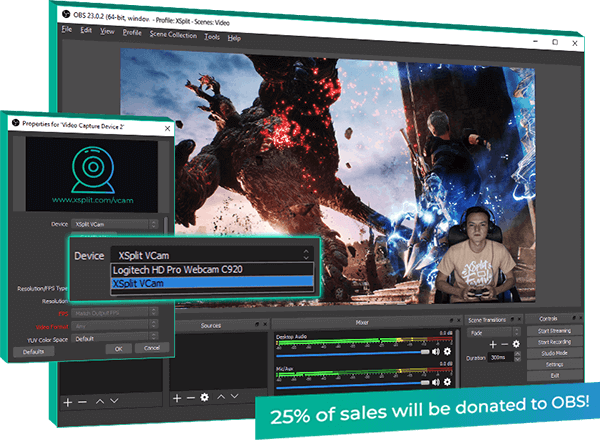Mute the Mic/Aux speaker icon
The height and width of the screenshot is (440, 600).
click(x=436, y=382)
